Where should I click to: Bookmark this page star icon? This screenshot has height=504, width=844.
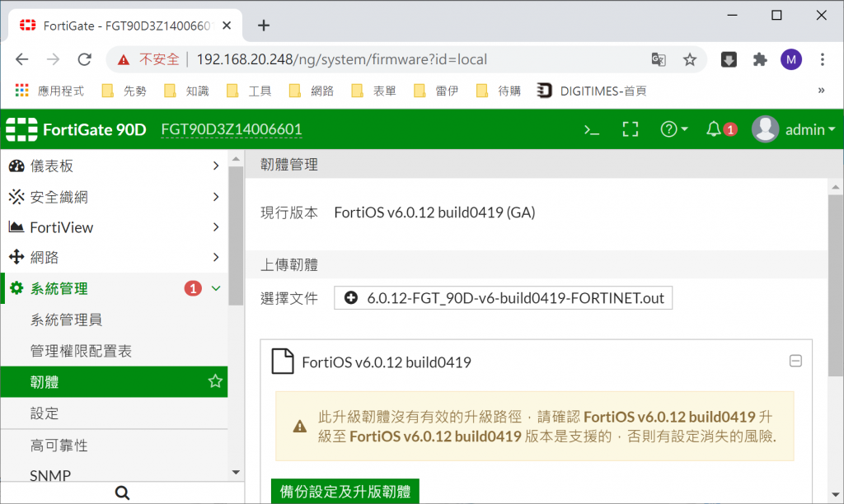click(690, 59)
